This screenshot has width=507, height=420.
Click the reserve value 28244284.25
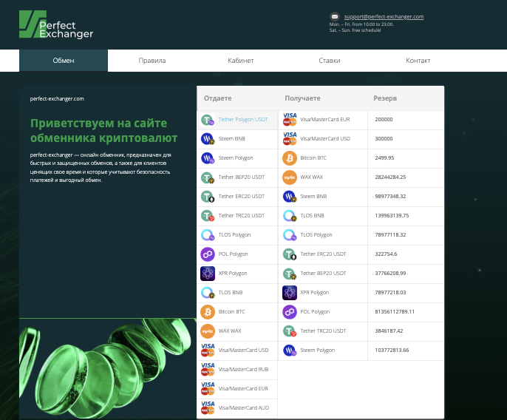(x=390, y=177)
